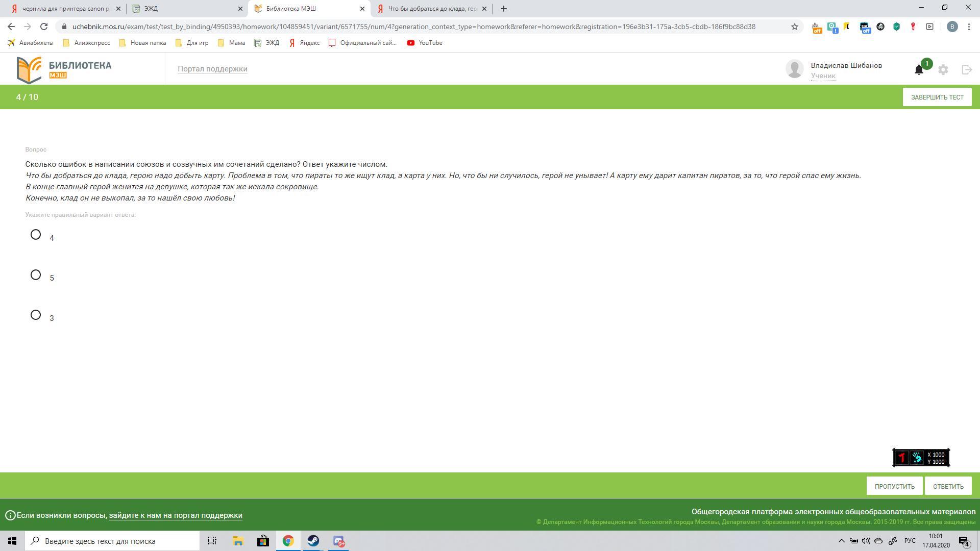
Task: Open Chrome three-dot menu
Action: (x=969, y=27)
